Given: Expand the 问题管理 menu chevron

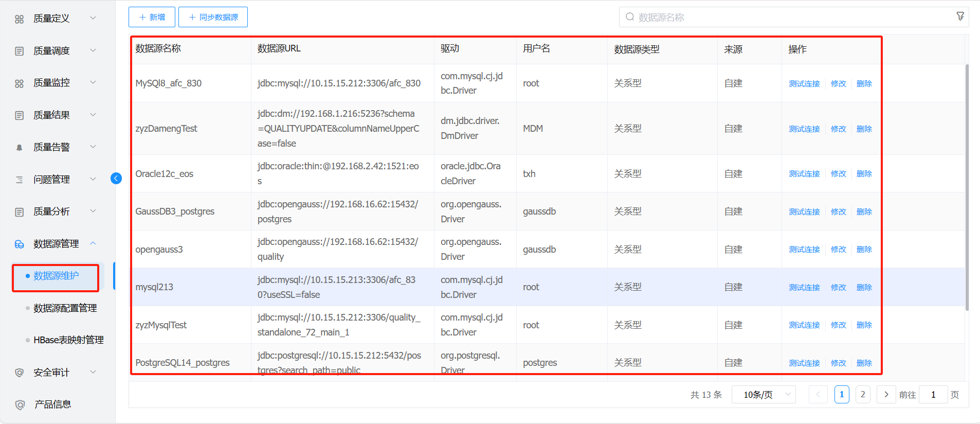Looking at the screenshot, I should (x=93, y=179).
